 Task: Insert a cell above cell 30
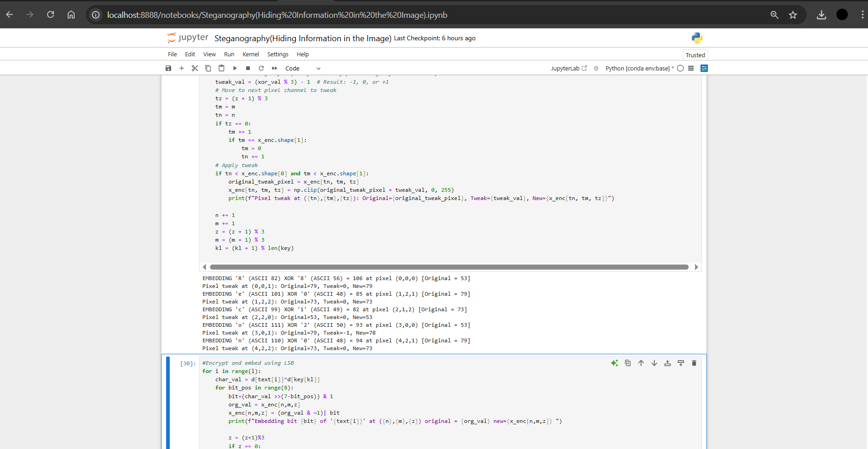[x=668, y=363]
